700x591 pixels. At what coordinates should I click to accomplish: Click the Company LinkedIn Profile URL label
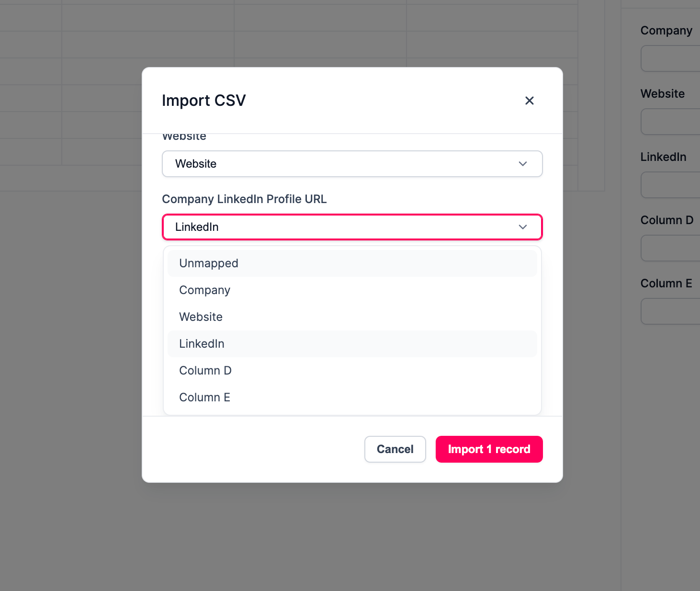[244, 199]
